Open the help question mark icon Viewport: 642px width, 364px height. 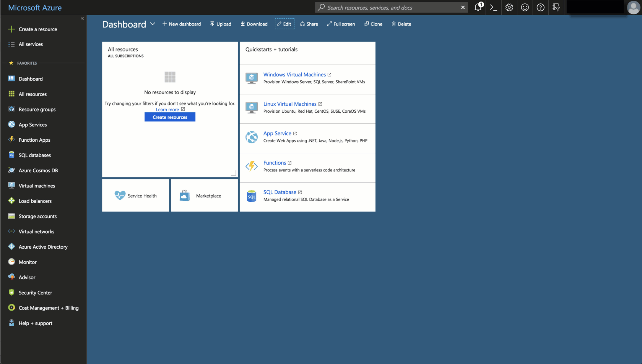click(x=540, y=7)
